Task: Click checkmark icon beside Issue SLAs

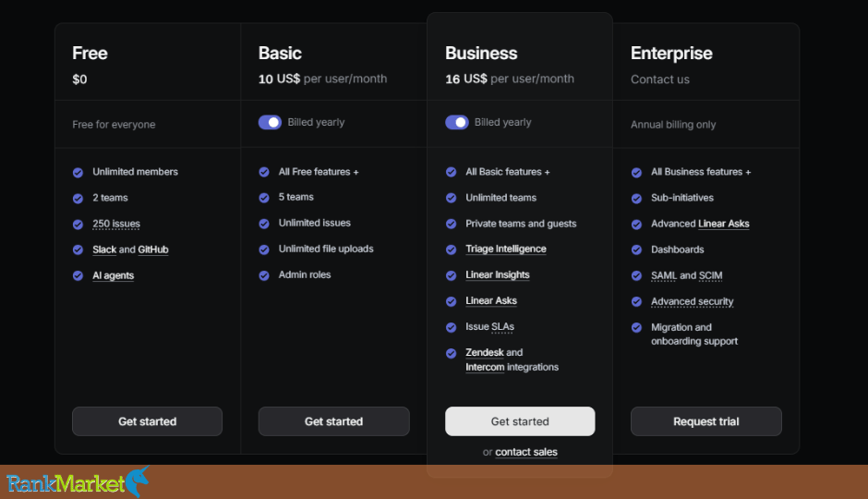Action: tap(452, 327)
